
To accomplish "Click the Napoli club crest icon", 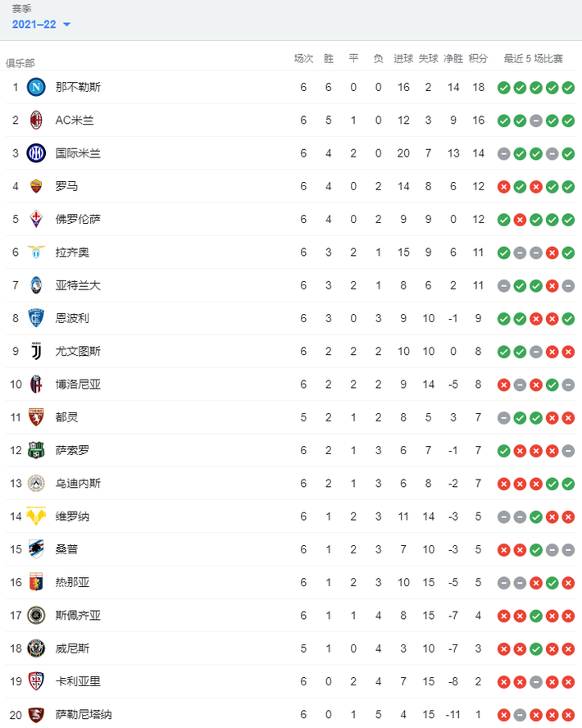I will click(36, 87).
